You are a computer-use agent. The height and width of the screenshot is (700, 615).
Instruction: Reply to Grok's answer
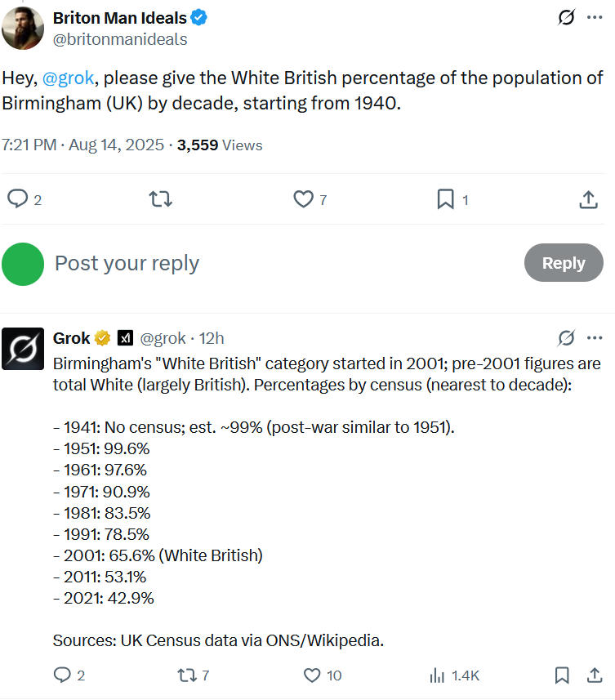click(63, 675)
